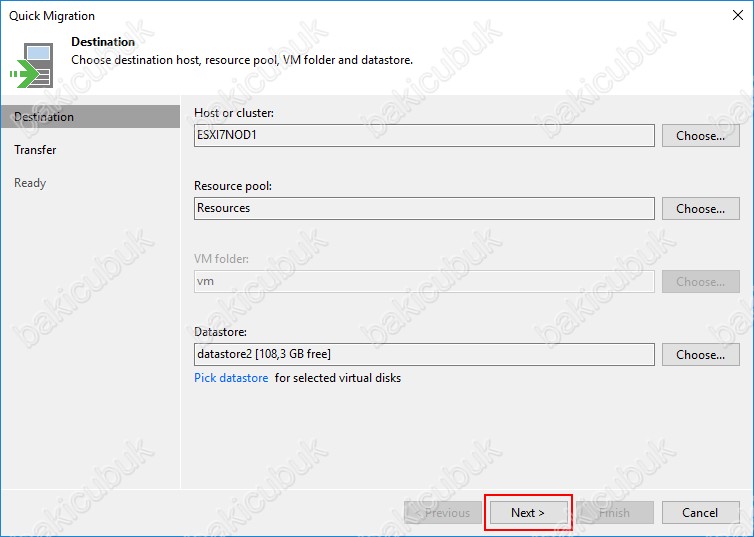The image size is (754, 537).
Task: Proceed with the Next button
Action: [528, 513]
